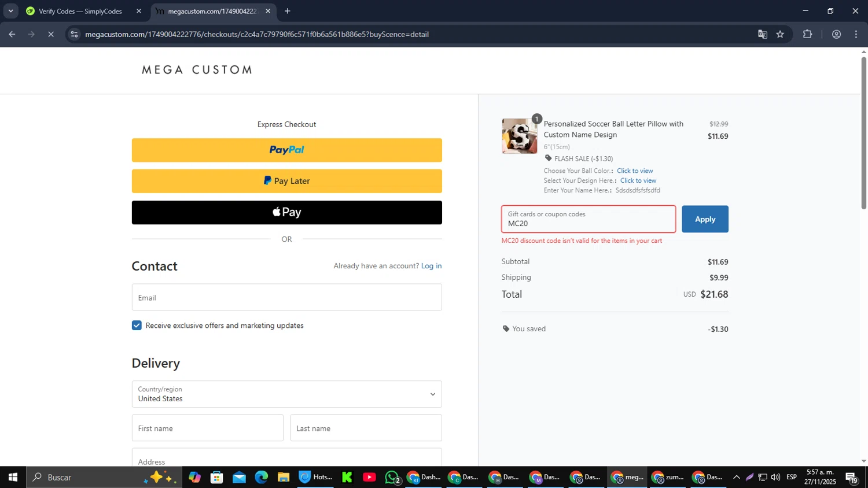
Task: Open File Explorer from taskbar
Action: 283,477
